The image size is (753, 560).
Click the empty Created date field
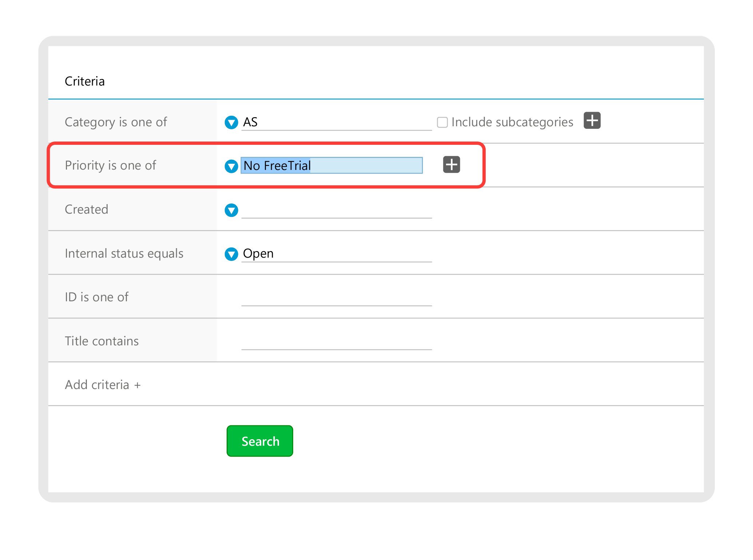[x=336, y=210]
